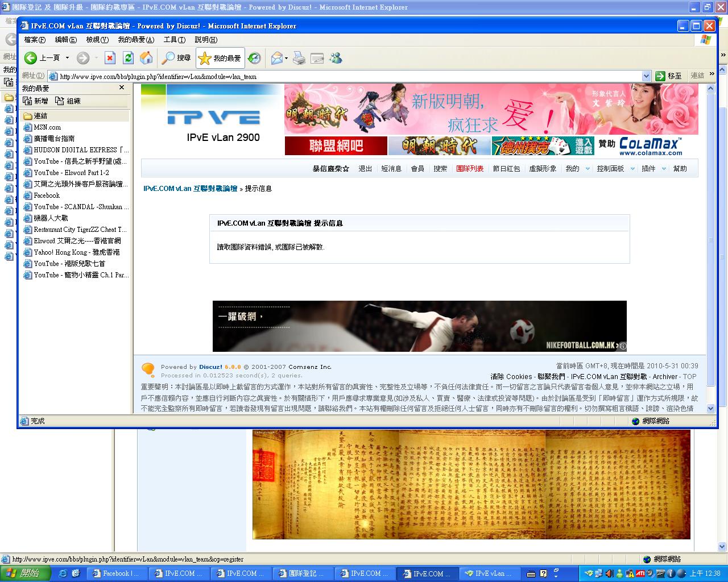Click the 幫助 help link
The width and height of the screenshot is (728, 582).
coord(680,169)
